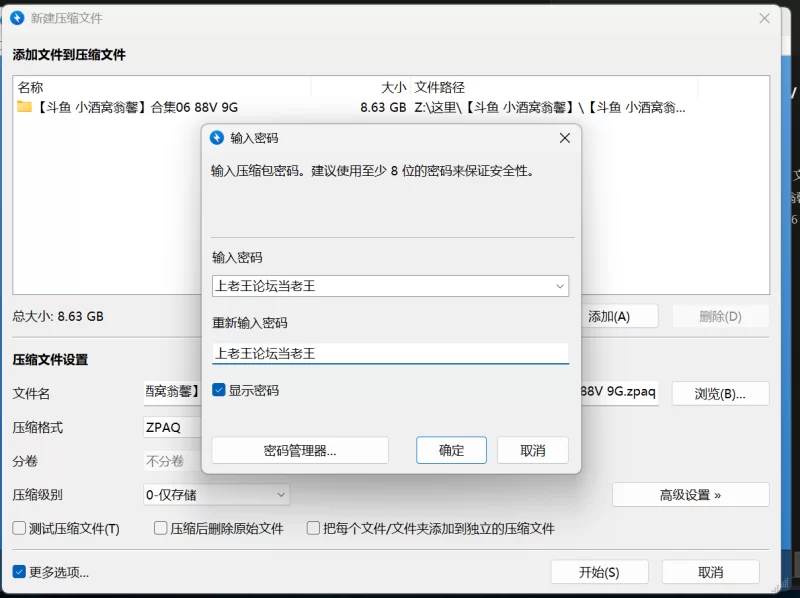Open the 压缩级别 dropdown
The height and width of the screenshot is (598, 800).
pyautogui.click(x=216, y=494)
